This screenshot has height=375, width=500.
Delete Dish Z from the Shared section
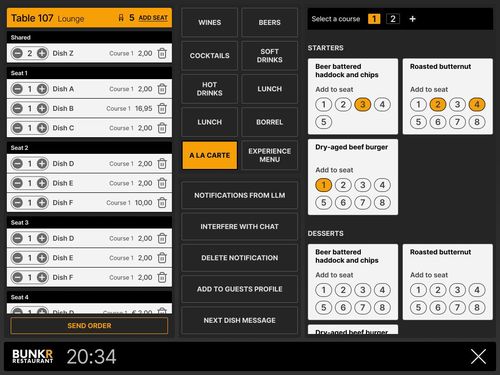point(162,53)
